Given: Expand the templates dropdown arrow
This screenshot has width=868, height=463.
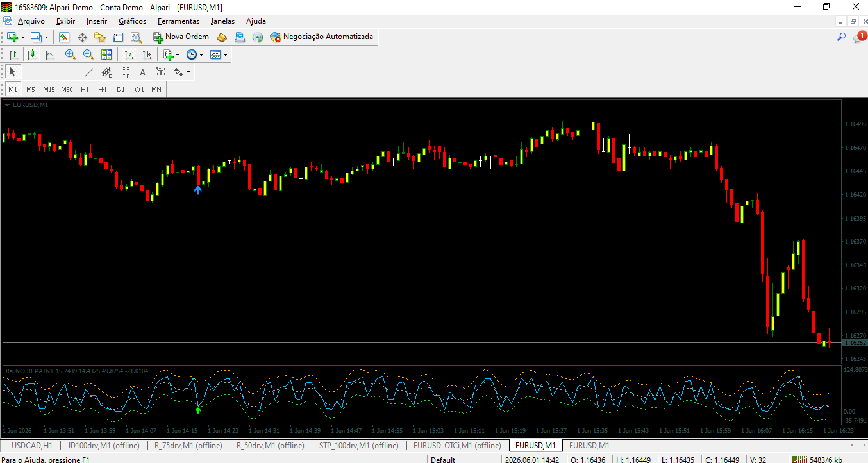Looking at the screenshot, I should (225, 55).
